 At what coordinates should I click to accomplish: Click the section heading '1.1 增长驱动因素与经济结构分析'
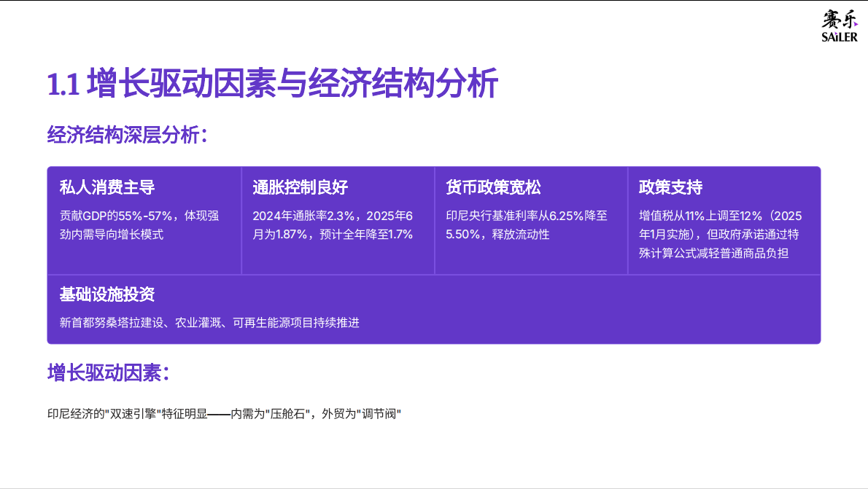[271, 82]
